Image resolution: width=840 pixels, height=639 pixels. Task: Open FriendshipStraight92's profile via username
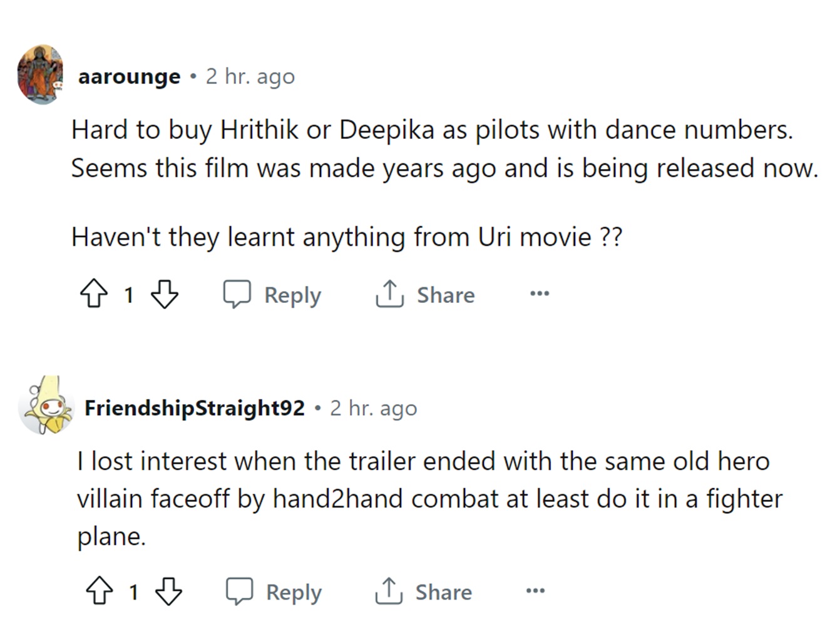[194, 408]
